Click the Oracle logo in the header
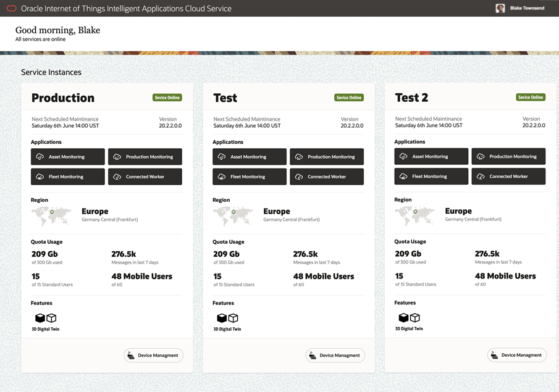Image resolution: width=559 pixels, height=392 pixels. coord(11,9)
